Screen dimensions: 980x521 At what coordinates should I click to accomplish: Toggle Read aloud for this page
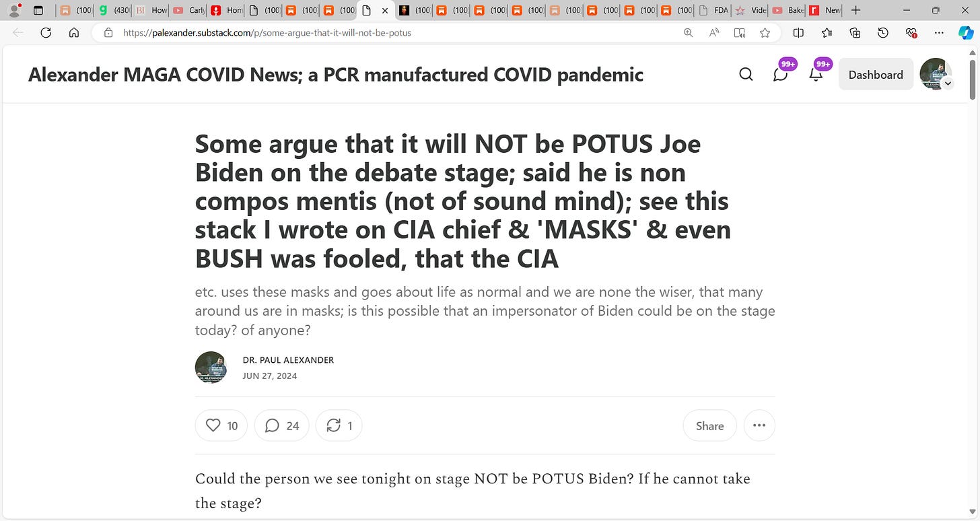point(714,32)
